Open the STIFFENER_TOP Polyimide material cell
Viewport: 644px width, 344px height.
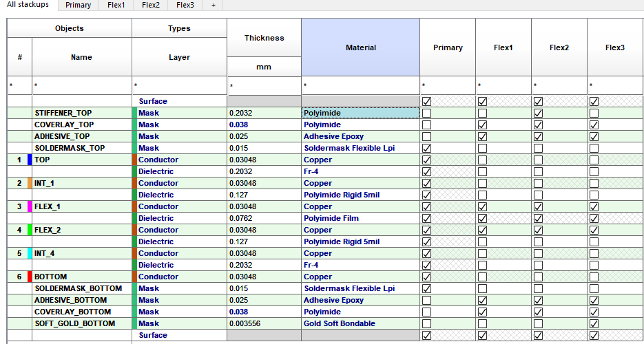click(360, 113)
